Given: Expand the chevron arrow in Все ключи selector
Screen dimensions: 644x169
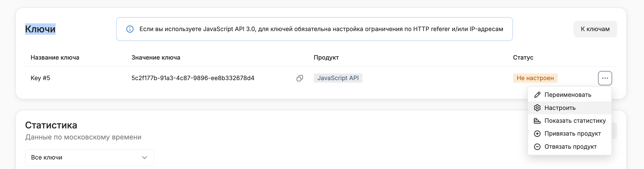Looking at the screenshot, I should (144, 157).
